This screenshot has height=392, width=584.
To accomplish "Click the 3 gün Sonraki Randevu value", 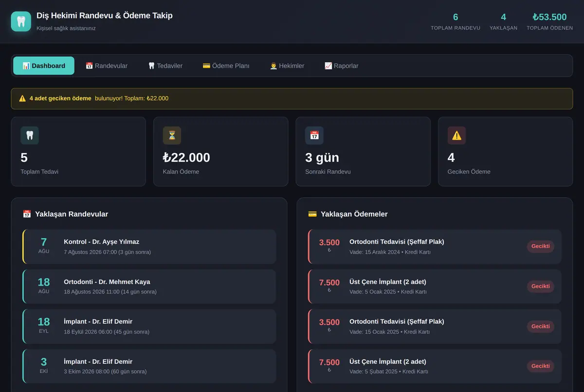I will (x=322, y=158).
